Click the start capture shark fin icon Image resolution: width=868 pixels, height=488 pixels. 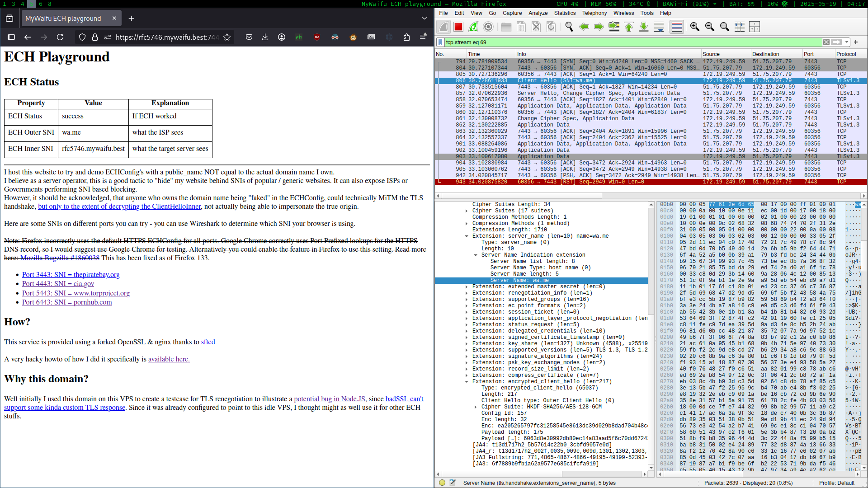tap(443, 27)
